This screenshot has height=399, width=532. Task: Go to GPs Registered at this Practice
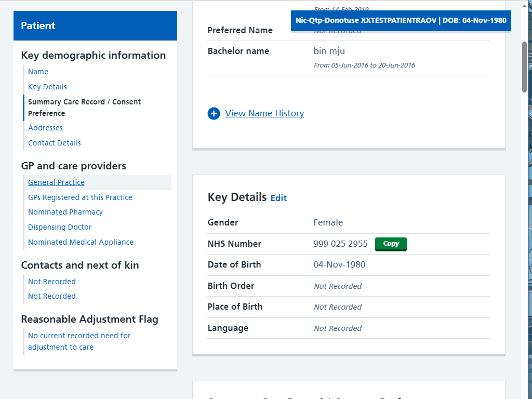tap(80, 197)
